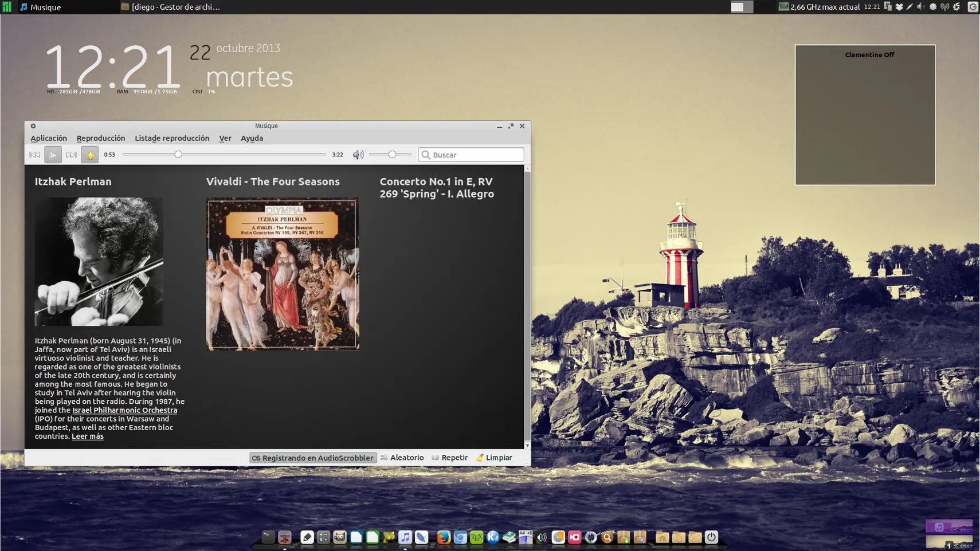This screenshot has width=980, height=551.
Task: Toggle Repetir repeat mode
Action: (x=450, y=458)
